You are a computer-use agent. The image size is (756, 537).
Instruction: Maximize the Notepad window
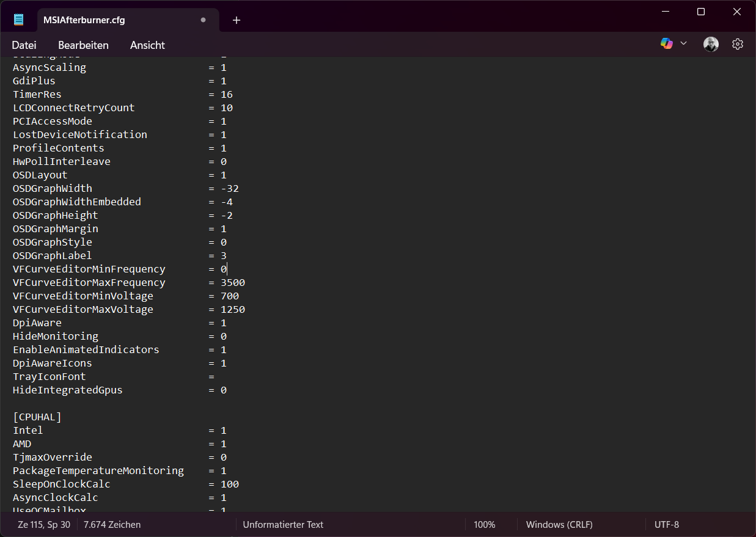pyautogui.click(x=701, y=12)
